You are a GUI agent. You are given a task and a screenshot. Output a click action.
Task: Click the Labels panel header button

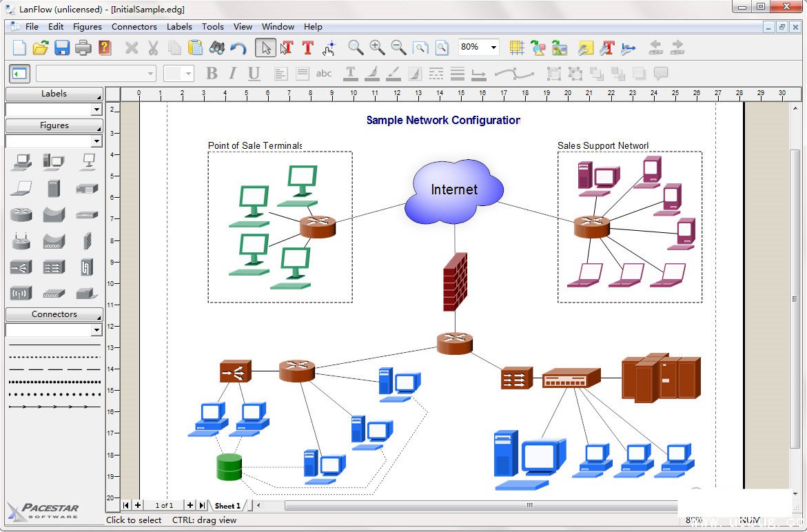click(x=54, y=94)
